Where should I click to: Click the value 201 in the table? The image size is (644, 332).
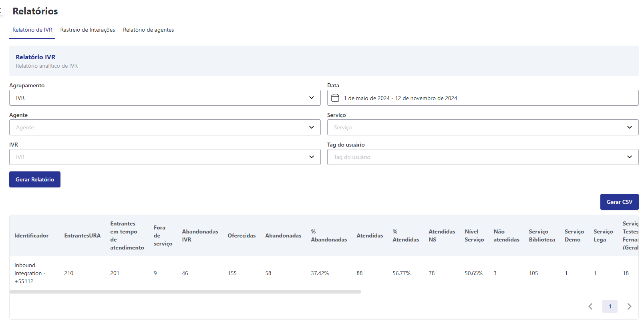point(115,273)
